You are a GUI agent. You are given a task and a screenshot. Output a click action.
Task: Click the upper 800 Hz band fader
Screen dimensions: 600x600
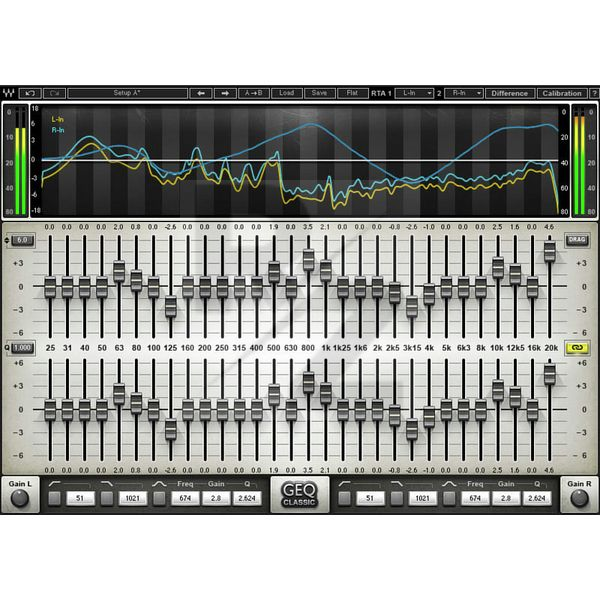click(x=308, y=259)
